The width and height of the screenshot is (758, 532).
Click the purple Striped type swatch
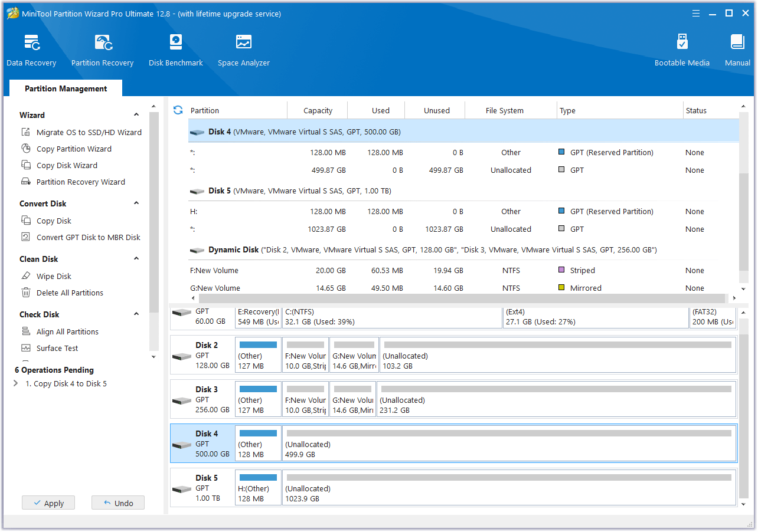[561, 270]
